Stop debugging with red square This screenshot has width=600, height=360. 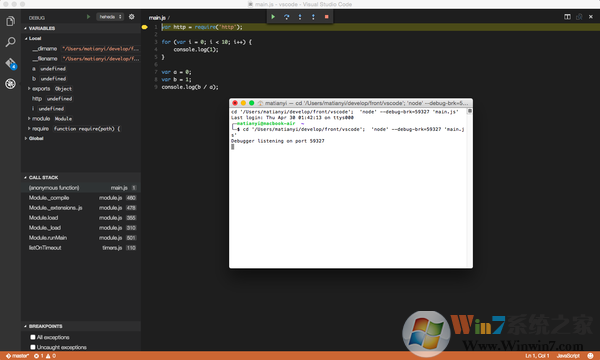pos(326,17)
